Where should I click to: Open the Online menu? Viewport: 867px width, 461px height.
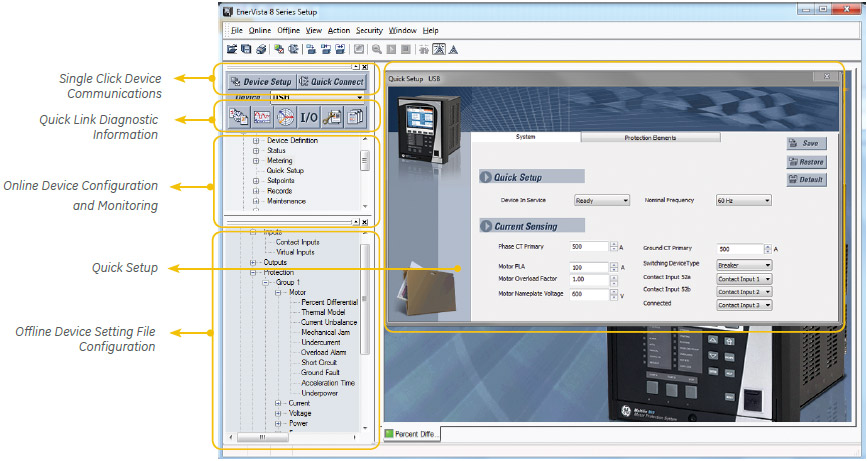click(x=259, y=30)
